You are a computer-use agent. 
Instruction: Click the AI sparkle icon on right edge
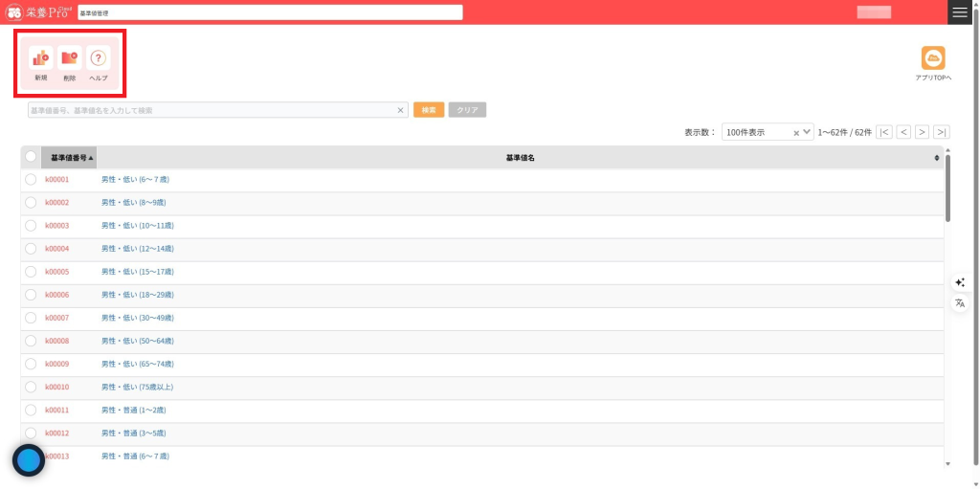click(x=960, y=282)
